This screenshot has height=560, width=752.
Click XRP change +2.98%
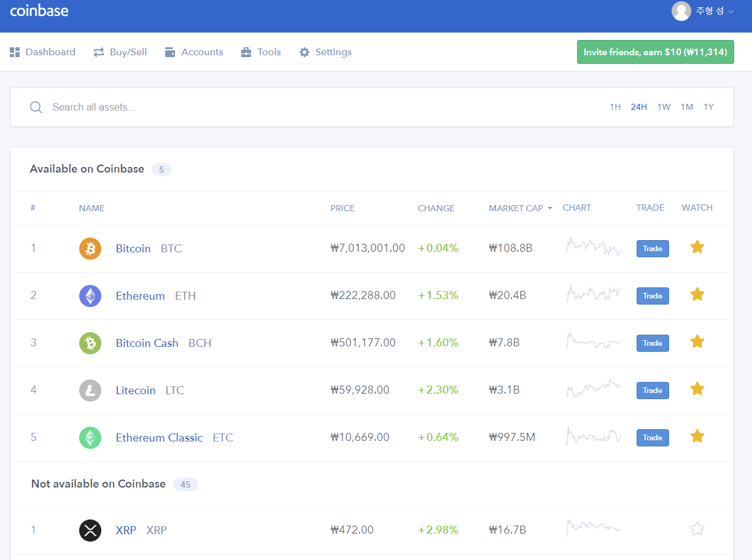tap(438, 531)
